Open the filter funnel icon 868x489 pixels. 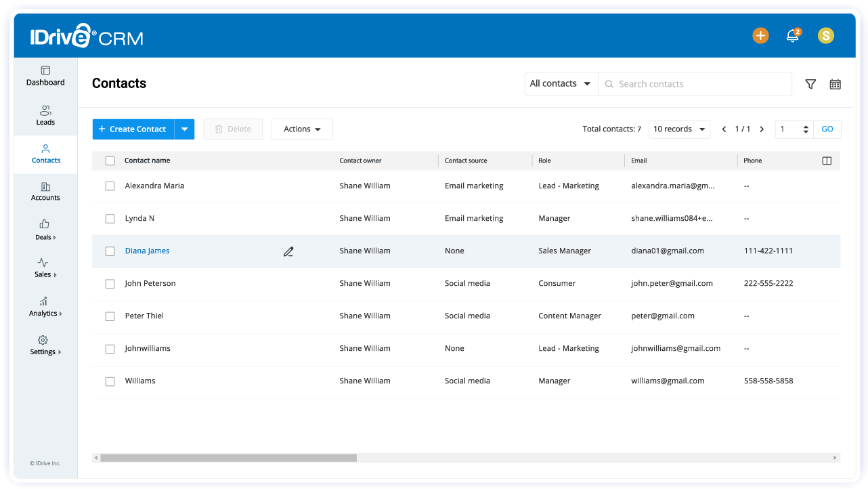[810, 84]
